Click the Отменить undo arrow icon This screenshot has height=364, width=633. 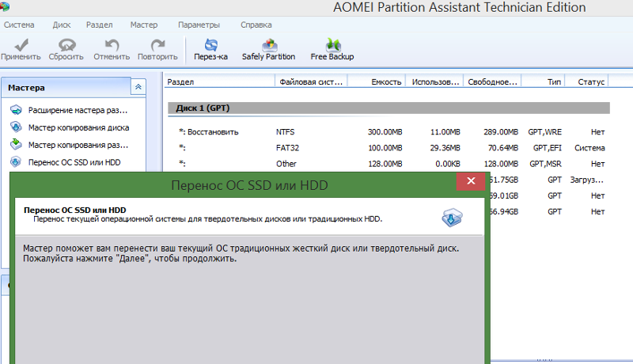click(x=112, y=44)
